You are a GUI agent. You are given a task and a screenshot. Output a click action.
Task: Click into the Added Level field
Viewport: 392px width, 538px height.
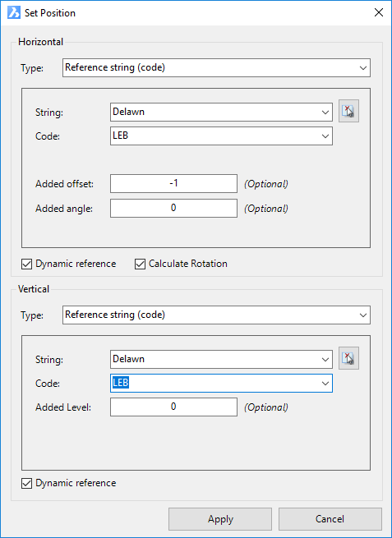[173, 407]
